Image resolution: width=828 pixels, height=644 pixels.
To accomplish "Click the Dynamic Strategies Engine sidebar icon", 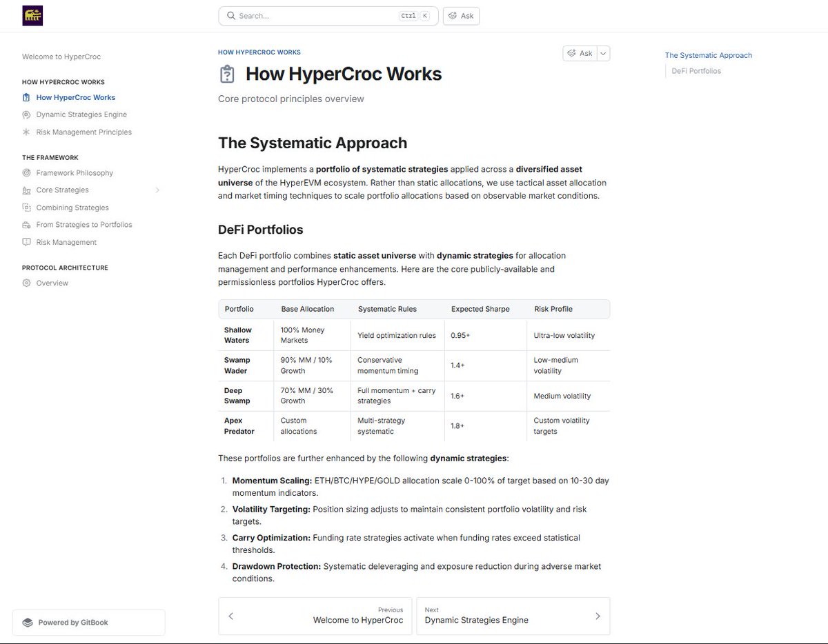I will click(26, 114).
